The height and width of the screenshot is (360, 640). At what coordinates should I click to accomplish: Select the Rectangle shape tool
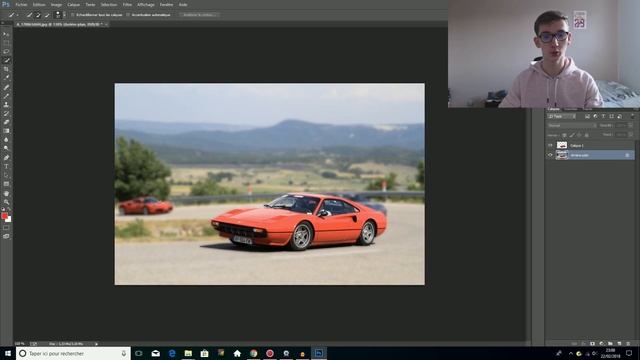(6, 184)
